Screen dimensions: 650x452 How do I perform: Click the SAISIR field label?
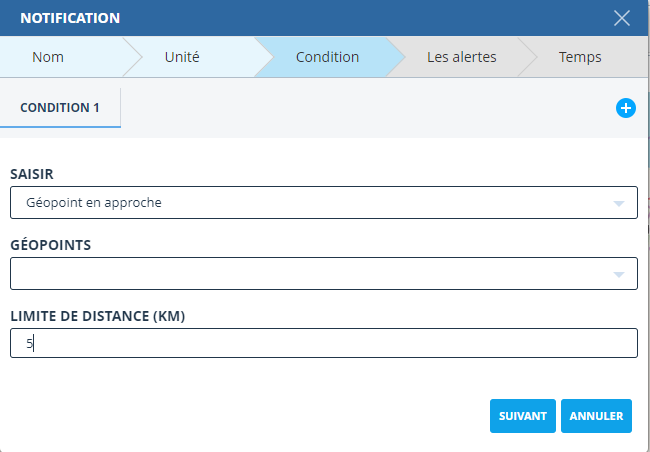point(32,174)
